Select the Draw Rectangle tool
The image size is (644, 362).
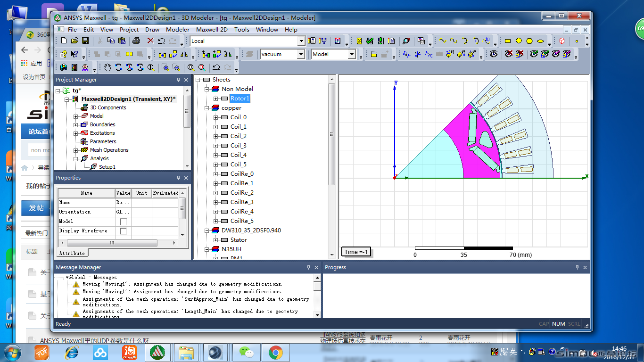click(x=508, y=41)
